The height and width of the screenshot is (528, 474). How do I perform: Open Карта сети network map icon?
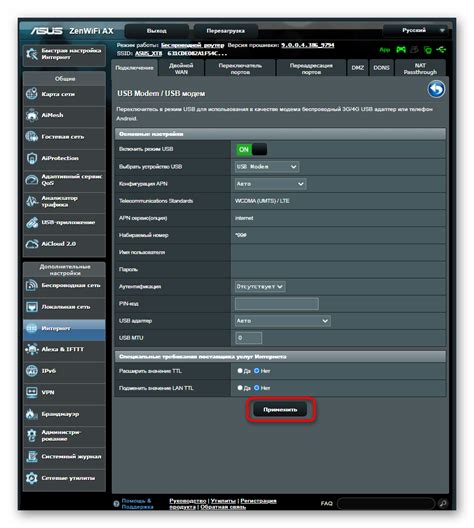32,94
